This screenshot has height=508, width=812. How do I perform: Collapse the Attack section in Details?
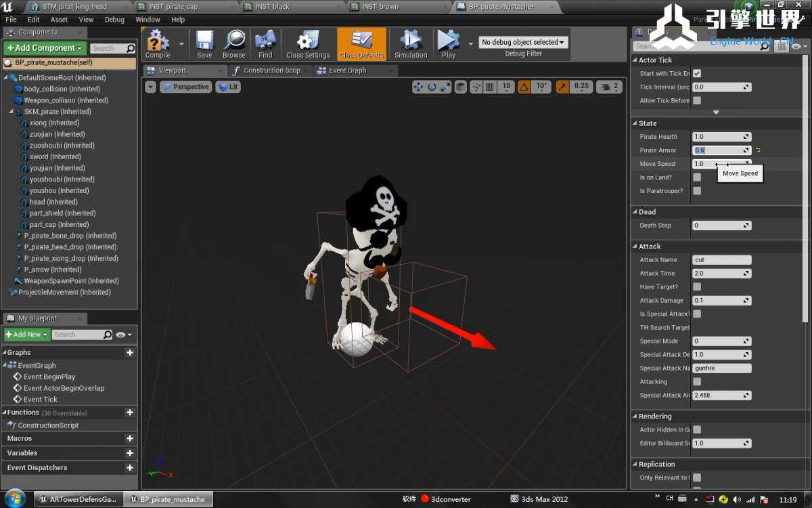635,247
